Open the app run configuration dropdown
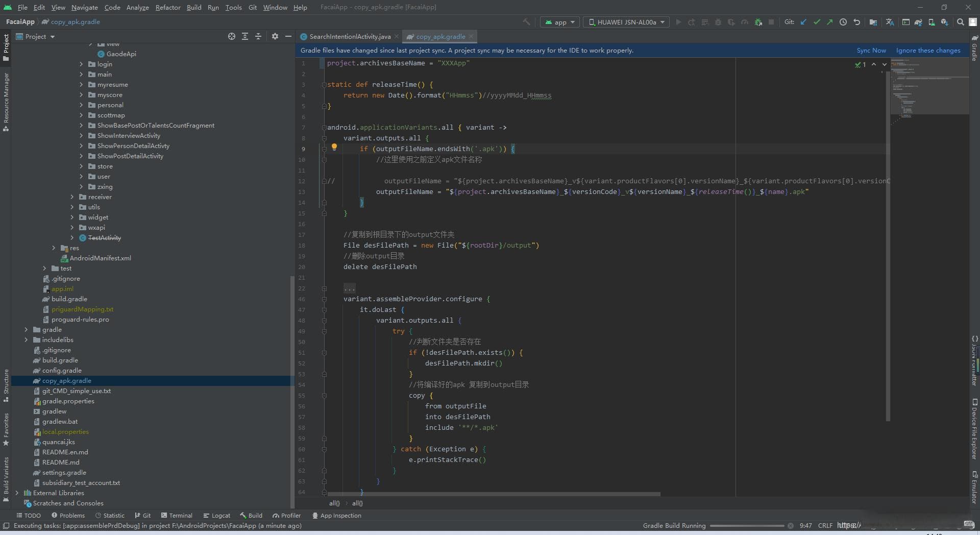980x535 pixels. [x=559, y=22]
